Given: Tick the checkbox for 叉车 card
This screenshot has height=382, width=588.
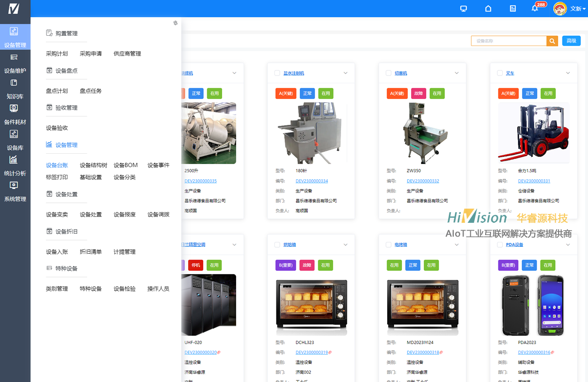Looking at the screenshot, I should pyautogui.click(x=500, y=73).
